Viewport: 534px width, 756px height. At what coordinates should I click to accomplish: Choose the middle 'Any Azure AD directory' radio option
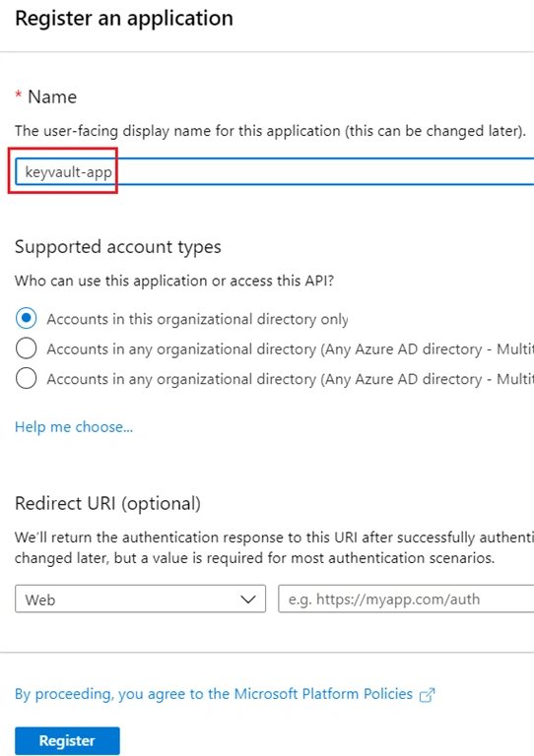click(26, 348)
